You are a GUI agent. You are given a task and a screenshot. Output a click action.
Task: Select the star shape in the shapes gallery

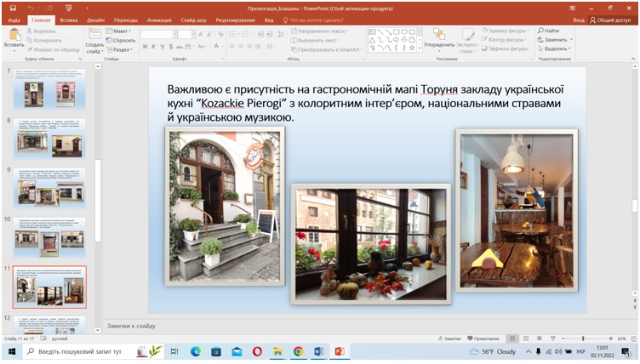(x=412, y=48)
